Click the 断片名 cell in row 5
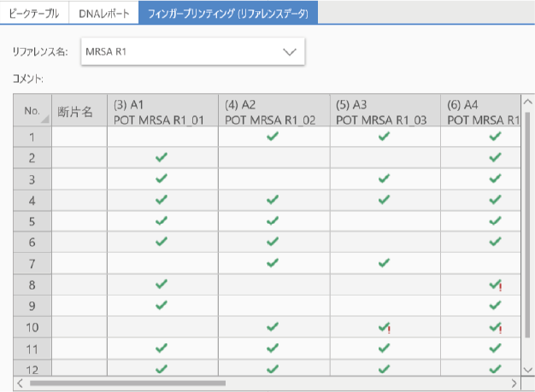Viewport: 535px width, 392px height. [79, 221]
